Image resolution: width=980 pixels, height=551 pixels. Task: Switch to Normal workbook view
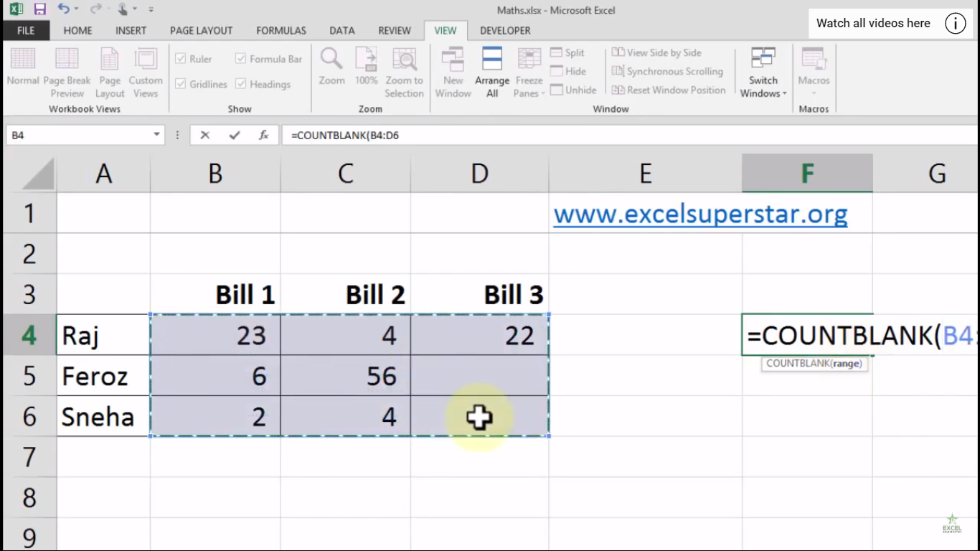pos(23,67)
